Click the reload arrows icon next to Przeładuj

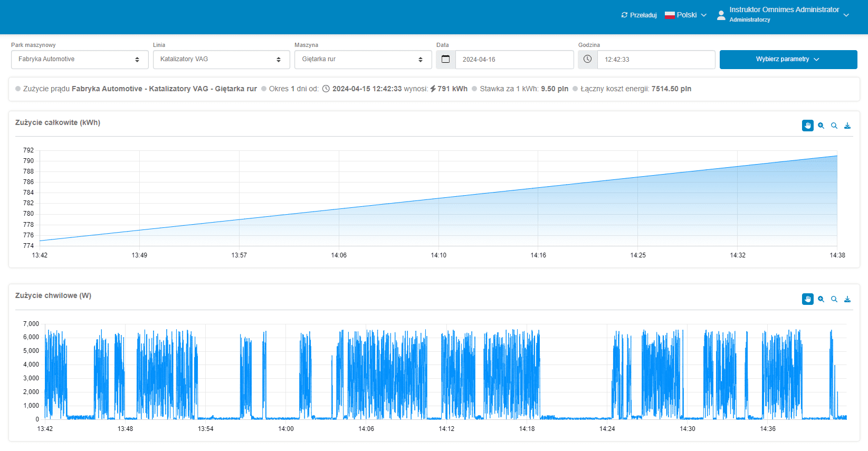coord(625,15)
